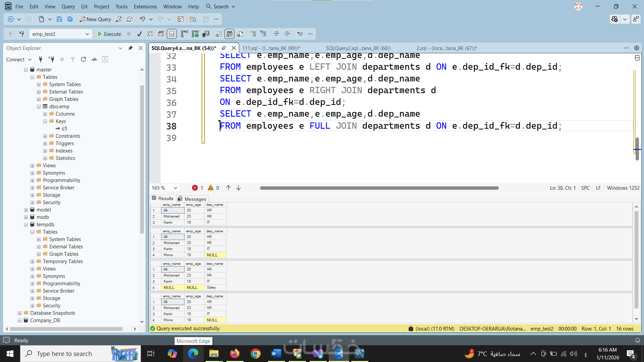Open the emp_test2 database dropdown
Viewport: 644px width, 362px height.
point(87,34)
